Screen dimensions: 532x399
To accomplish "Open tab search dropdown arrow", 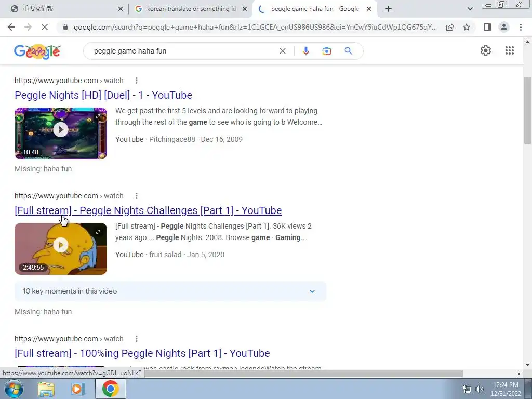I will 470,9.
